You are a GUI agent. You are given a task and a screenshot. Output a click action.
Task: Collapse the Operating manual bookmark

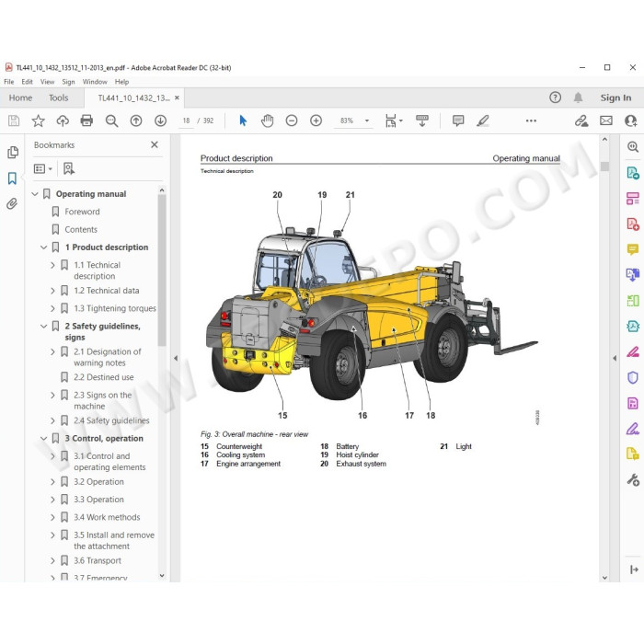(35, 194)
